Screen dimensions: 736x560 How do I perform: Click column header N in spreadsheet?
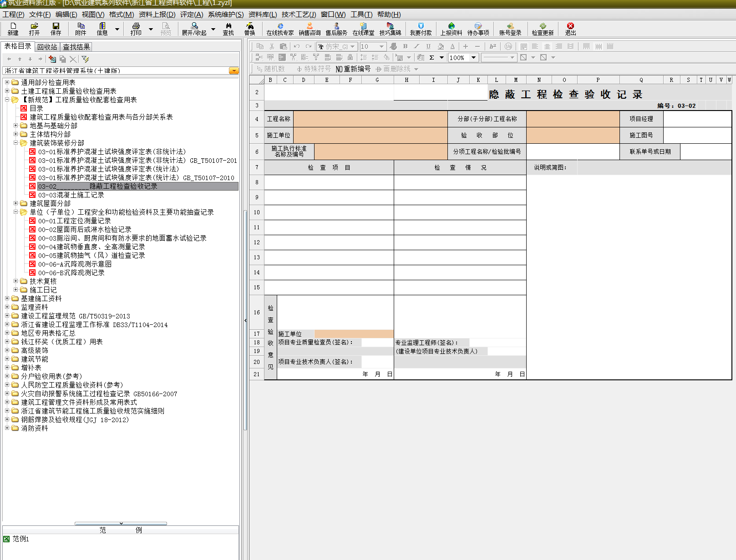tap(539, 80)
